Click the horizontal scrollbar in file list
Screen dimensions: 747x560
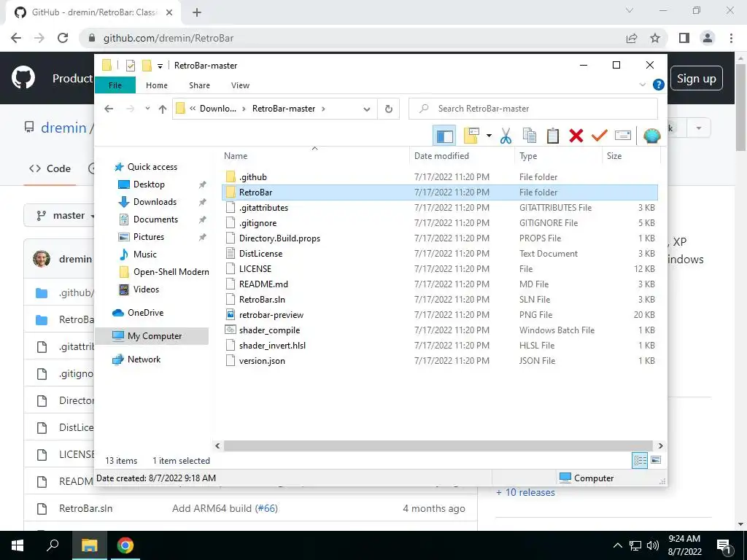click(x=438, y=446)
